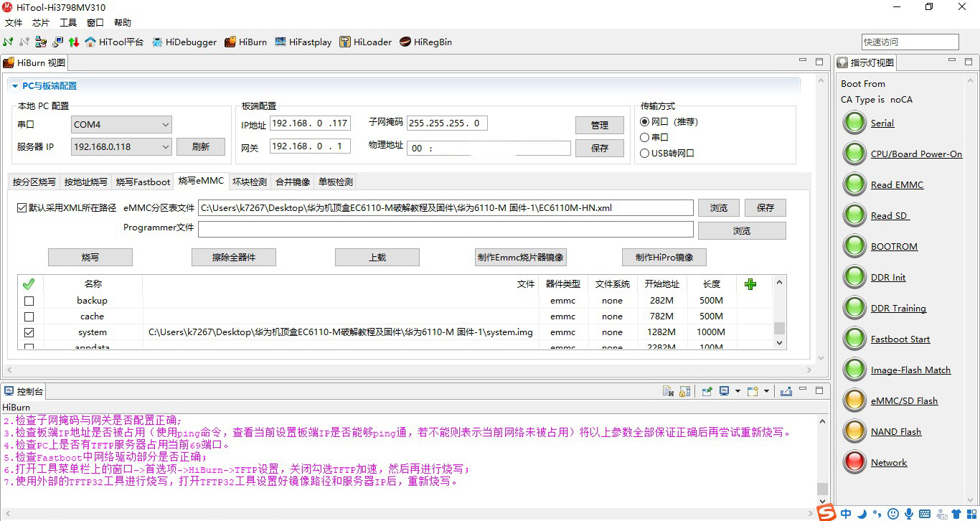
Task: Click the Sogou emoji smiley icon
Action: (x=893, y=513)
